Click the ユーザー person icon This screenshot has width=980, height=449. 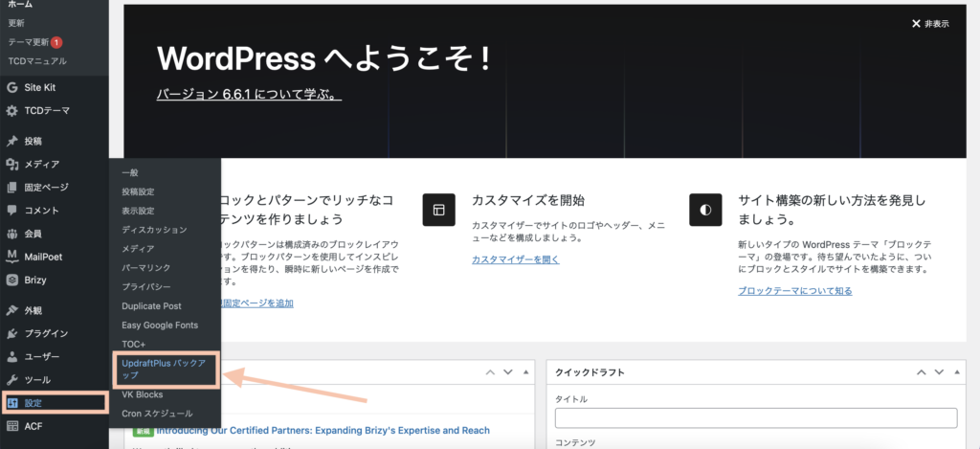pos(11,357)
